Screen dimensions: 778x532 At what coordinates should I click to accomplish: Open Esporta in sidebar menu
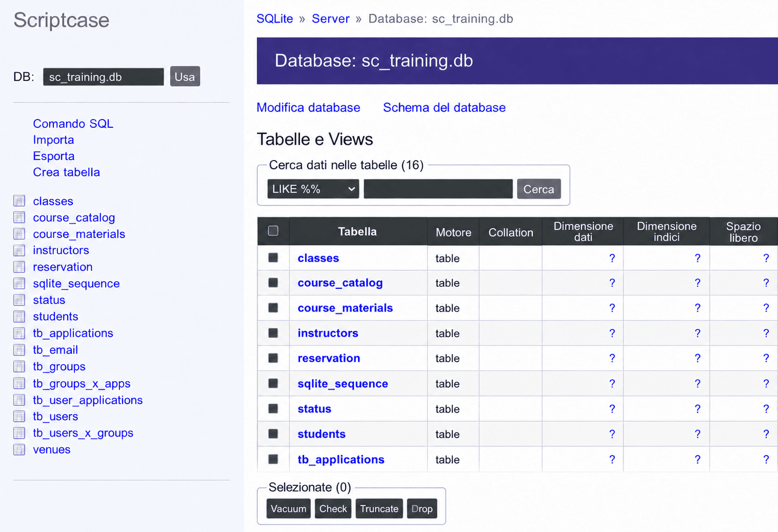click(x=54, y=156)
